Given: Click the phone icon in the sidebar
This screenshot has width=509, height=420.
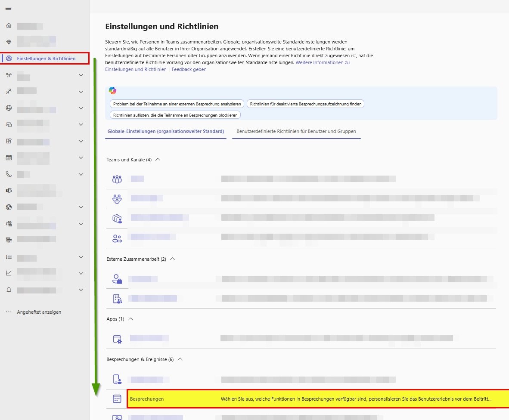Looking at the screenshot, I should (9, 174).
